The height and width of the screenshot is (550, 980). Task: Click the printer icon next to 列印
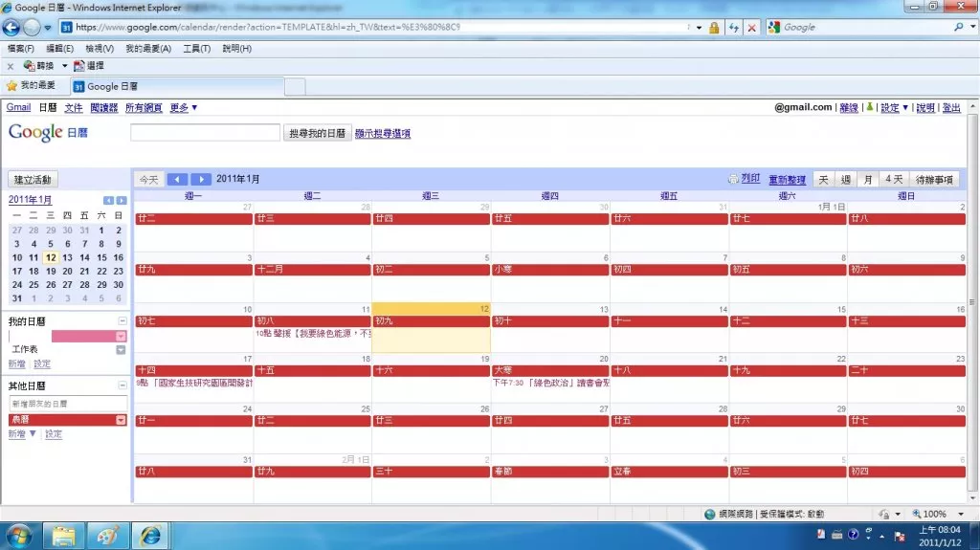pos(733,180)
